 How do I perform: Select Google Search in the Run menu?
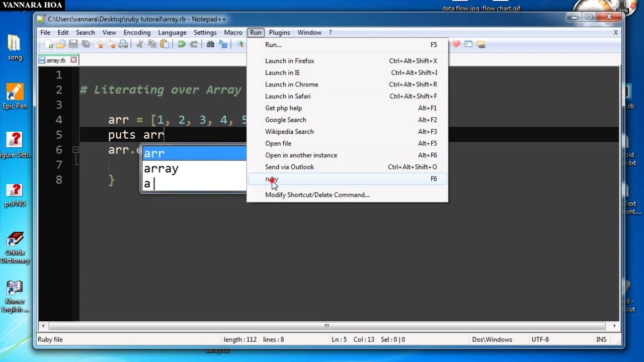[x=347, y=120]
